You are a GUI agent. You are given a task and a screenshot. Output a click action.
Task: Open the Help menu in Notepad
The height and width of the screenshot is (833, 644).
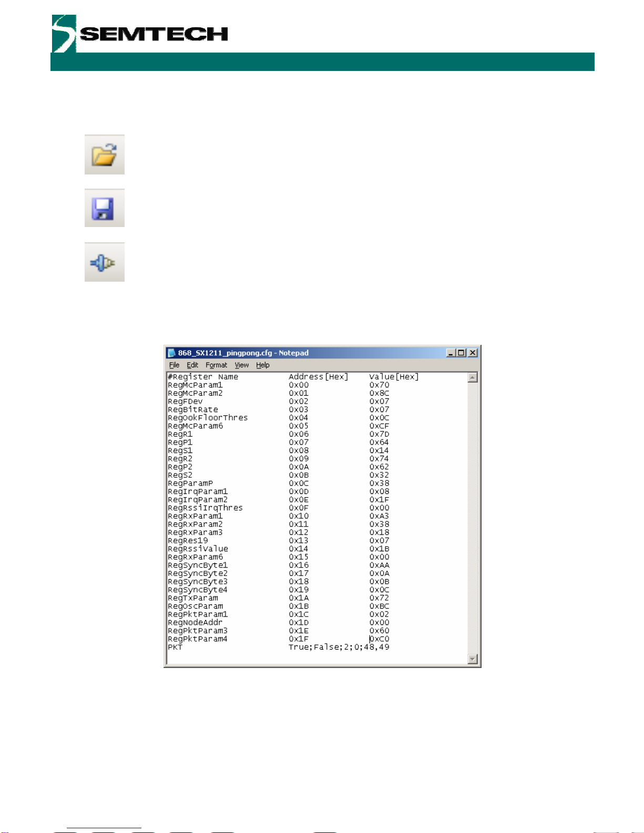pyautogui.click(x=263, y=365)
